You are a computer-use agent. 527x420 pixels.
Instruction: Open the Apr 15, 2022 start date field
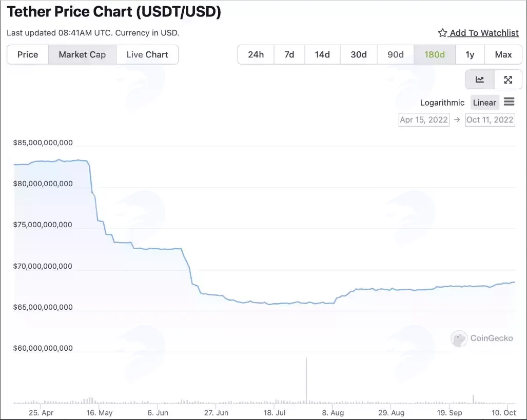click(424, 119)
